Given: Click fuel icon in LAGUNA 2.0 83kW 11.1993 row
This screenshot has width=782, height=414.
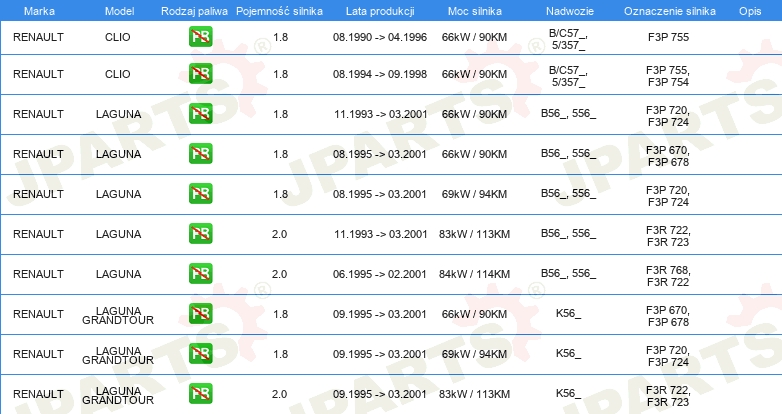Looking at the screenshot, I should pyautogui.click(x=200, y=233).
